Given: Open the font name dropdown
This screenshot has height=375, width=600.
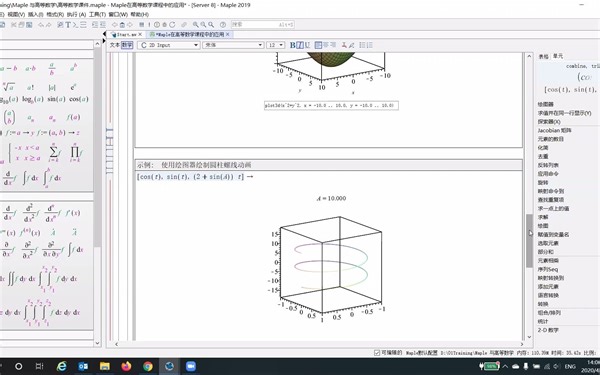Looking at the screenshot, I should tap(233, 45).
